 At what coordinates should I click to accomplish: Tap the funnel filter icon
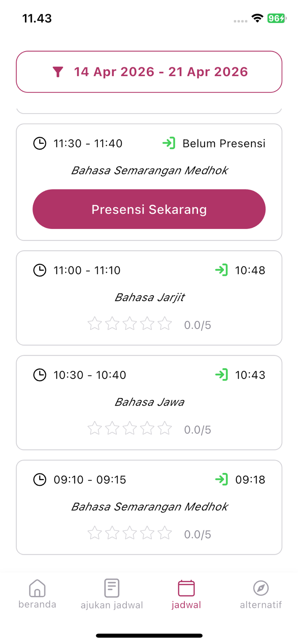[58, 72]
